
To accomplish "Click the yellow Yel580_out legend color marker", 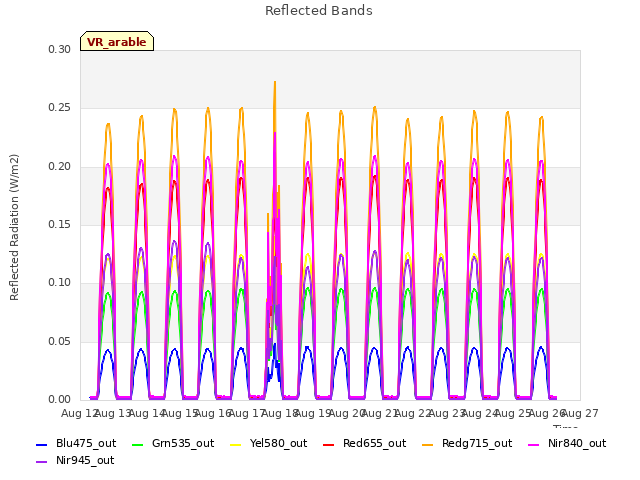I will (x=236, y=444).
